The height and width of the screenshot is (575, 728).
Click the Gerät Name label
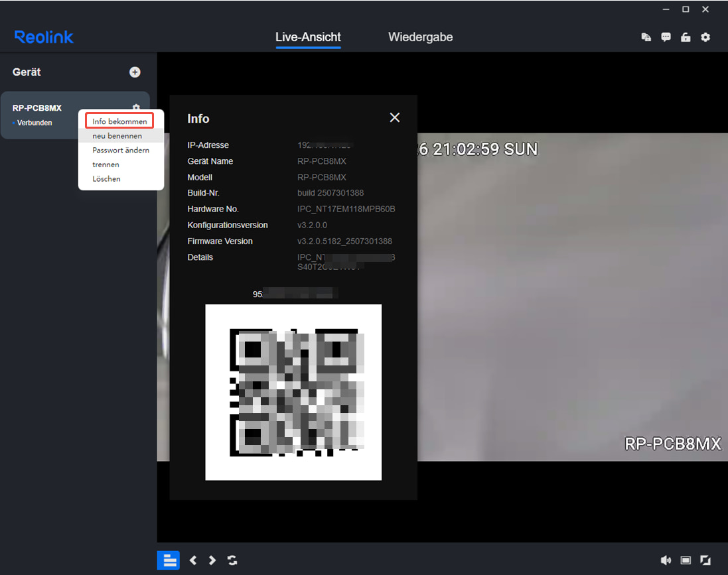tap(210, 161)
